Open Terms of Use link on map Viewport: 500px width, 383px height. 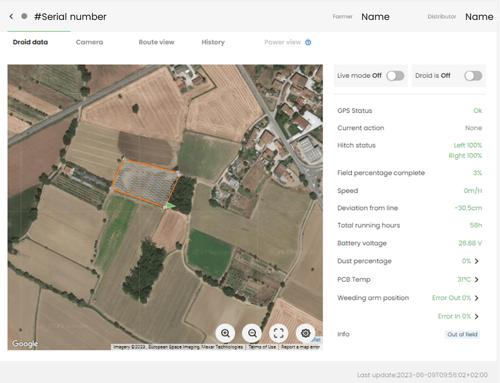262,347
